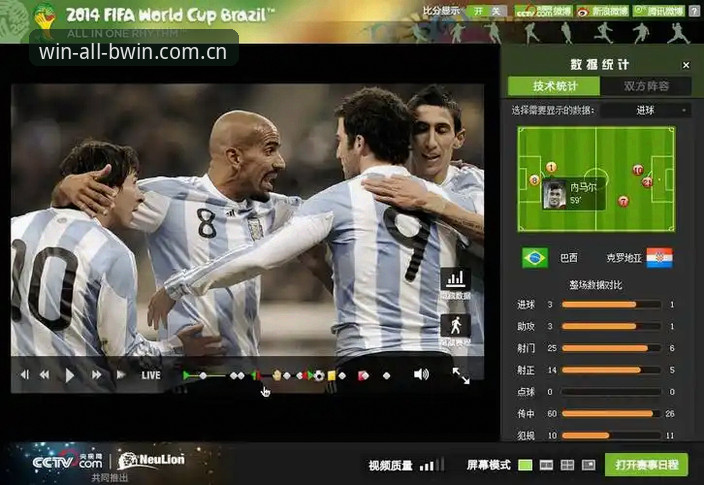Click the fast-forward double arrow button
The width and height of the screenshot is (704, 485).
pos(97,375)
